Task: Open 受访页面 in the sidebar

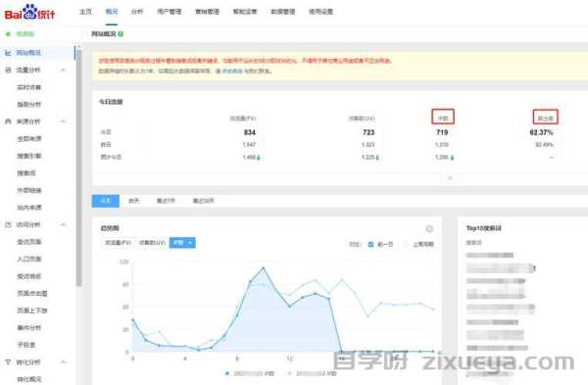Action: (x=29, y=242)
